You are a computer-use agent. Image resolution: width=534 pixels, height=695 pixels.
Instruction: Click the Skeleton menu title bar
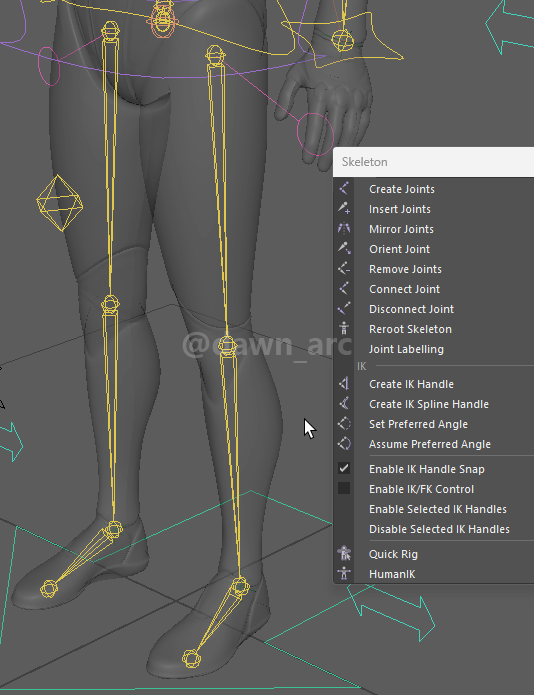point(433,162)
